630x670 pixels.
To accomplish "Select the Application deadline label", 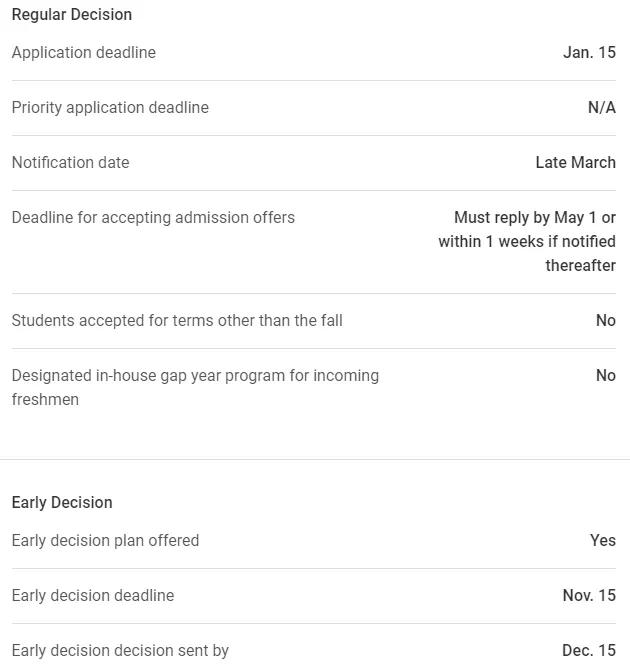I will 84,53.
